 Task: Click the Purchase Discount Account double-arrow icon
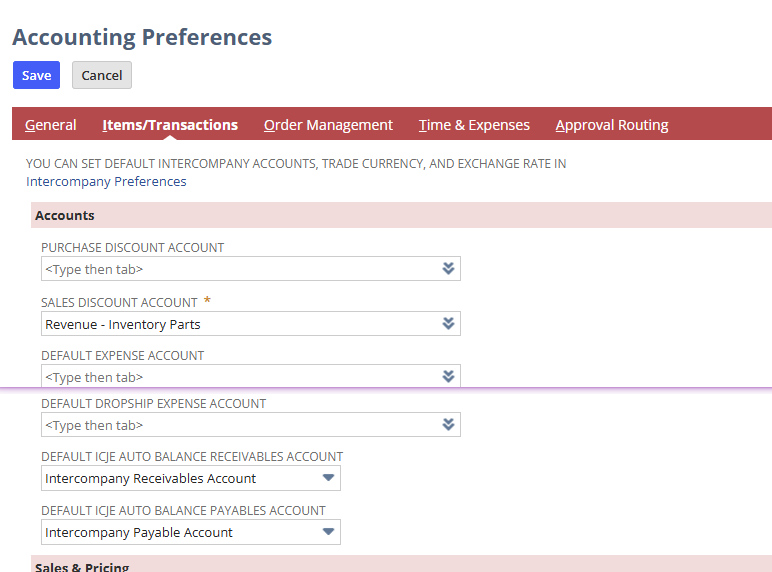click(x=448, y=269)
